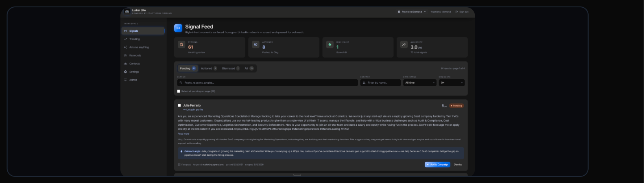The image size is (644, 183).
Task: Switch to the Actioned tab
Action: tap(209, 68)
